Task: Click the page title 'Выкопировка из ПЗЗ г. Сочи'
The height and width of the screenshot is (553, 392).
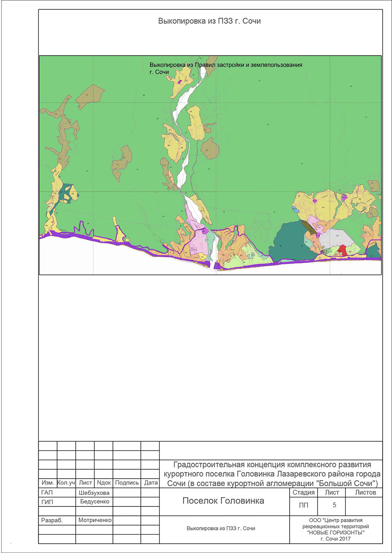Action: (x=209, y=21)
